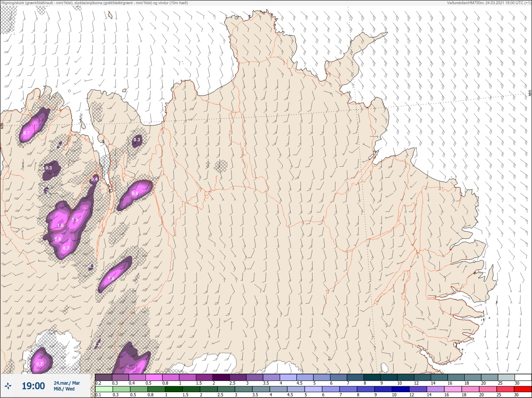Image resolution: width=532 pixels, height=398 pixels.
Task: Click the 19:00 forecast time label
Action: pos(33,386)
